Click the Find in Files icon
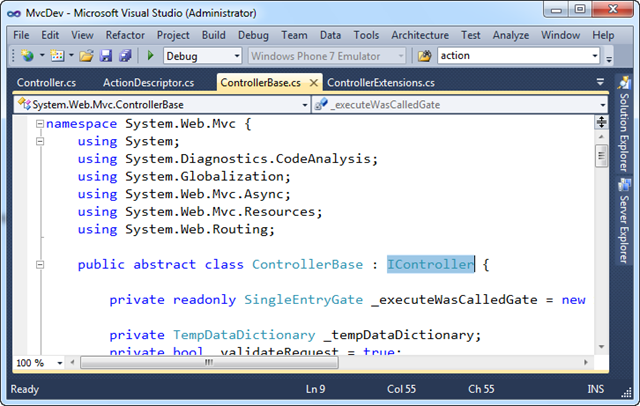640x406 pixels. coord(424,55)
